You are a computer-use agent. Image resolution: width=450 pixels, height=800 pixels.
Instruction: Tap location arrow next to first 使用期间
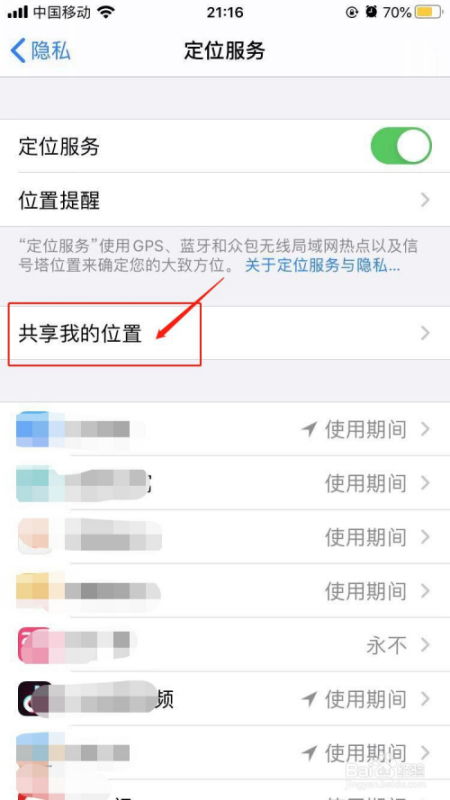[309, 430]
